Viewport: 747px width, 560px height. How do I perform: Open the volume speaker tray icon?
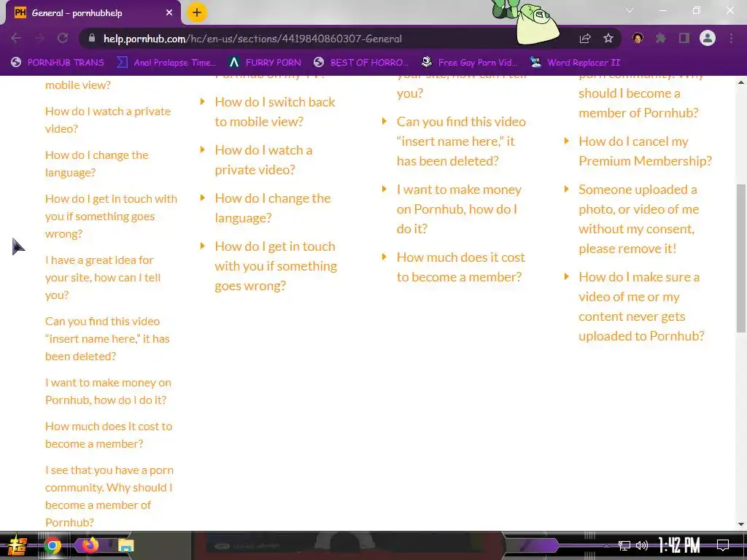click(642, 545)
